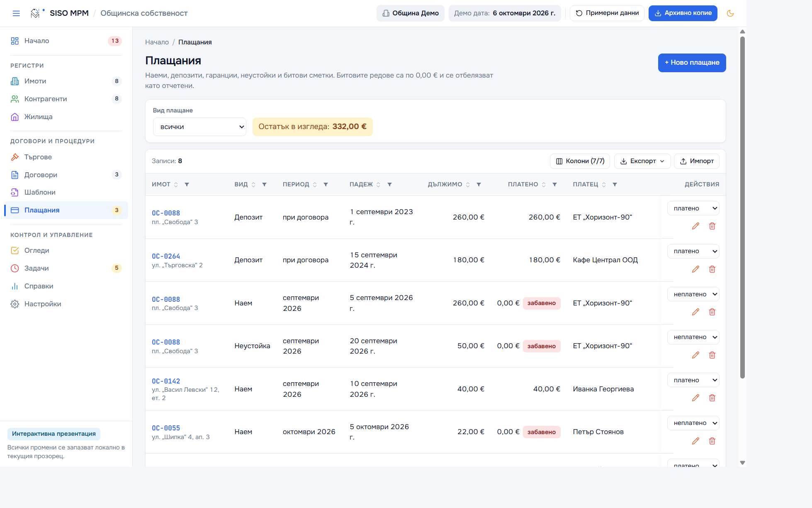Open Търгове sidebar item
The image size is (812, 508).
66,157
